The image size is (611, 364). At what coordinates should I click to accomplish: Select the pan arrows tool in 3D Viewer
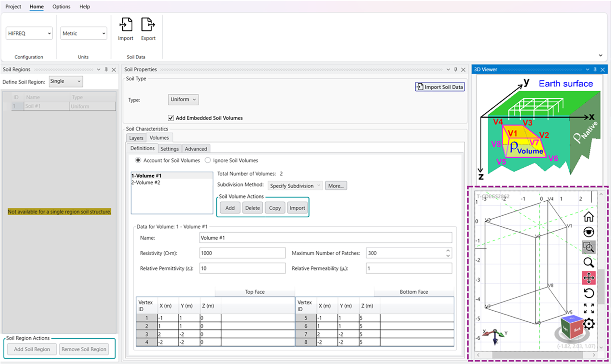pos(589,278)
